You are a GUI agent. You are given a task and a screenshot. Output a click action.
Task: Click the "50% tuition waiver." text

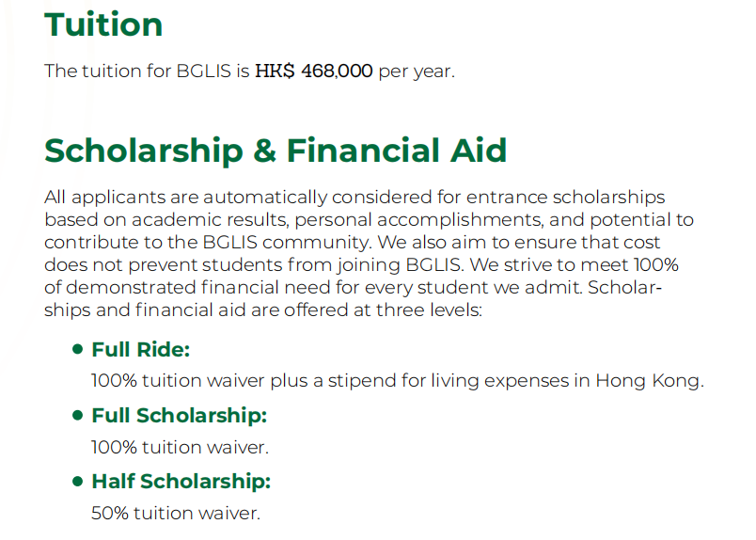point(175,513)
